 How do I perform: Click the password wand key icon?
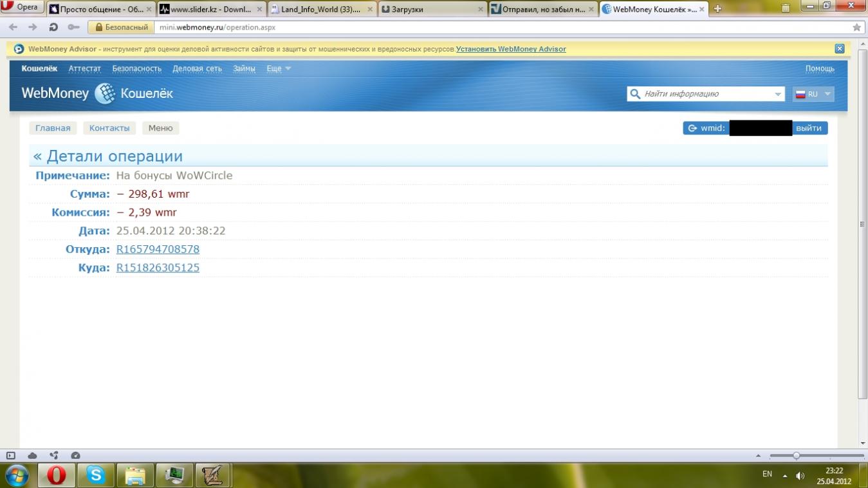tap(73, 28)
